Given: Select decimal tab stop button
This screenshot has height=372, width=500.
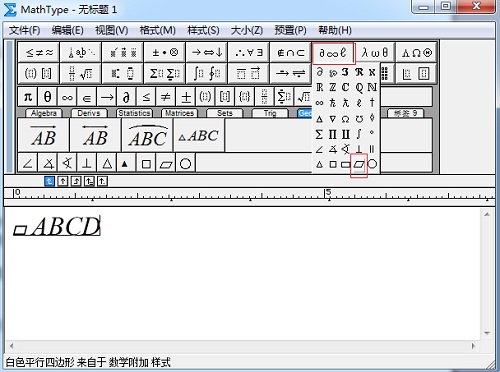Looking at the screenshot, I should pos(102,181).
